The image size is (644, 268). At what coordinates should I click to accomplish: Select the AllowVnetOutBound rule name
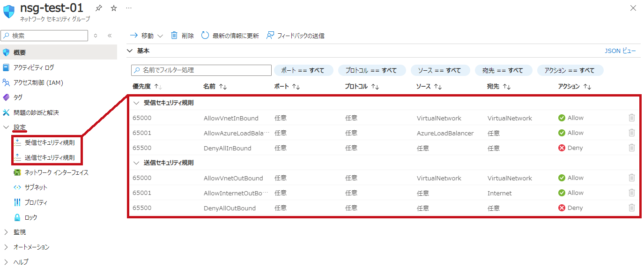tap(233, 178)
